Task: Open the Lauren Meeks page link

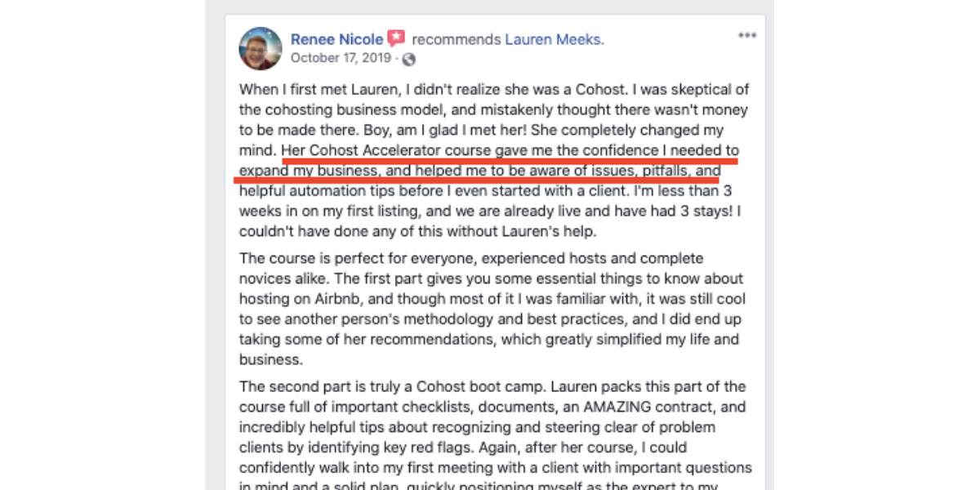Action: pos(554,39)
